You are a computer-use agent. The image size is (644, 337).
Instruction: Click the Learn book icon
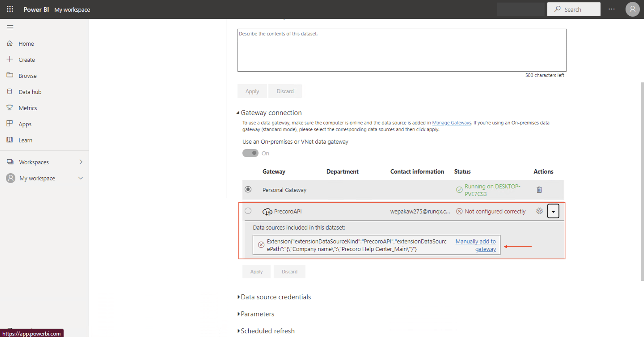(9, 140)
